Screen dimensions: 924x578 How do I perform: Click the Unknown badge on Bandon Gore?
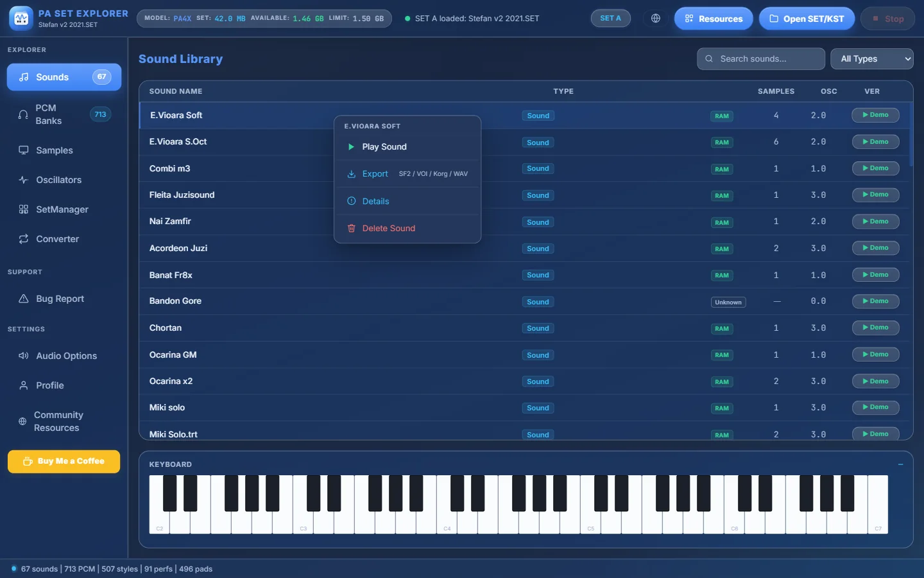point(728,302)
